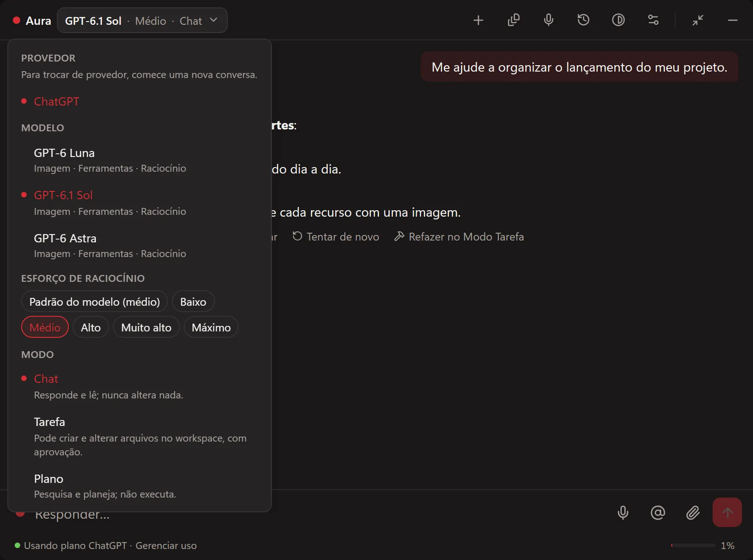The width and height of the screenshot is (753, 560).
Task: Choose Plano mode option
Action: coord(140,486)
